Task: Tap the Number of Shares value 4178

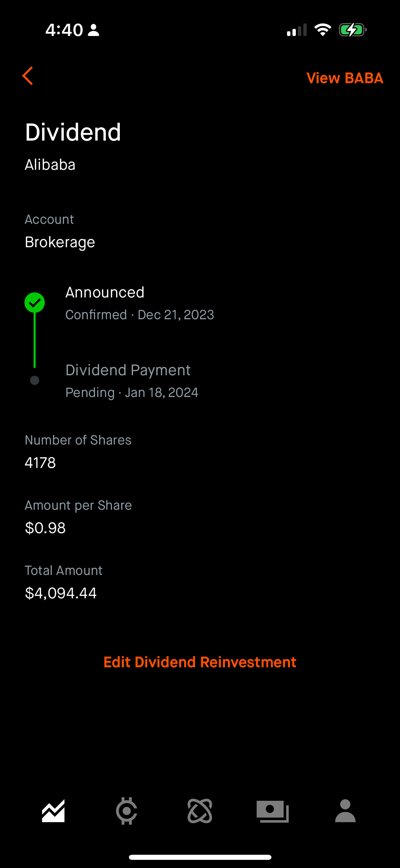Action: 40,463
